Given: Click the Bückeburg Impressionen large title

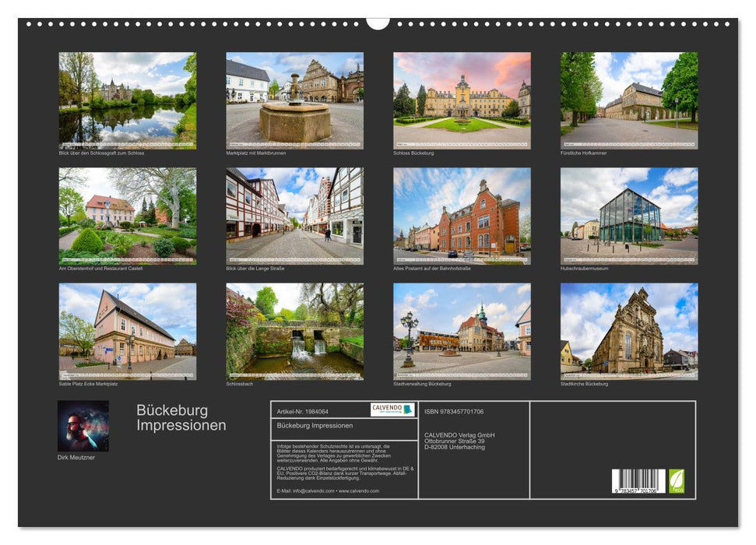Looking at the screenshot, I should coord(181,418).
